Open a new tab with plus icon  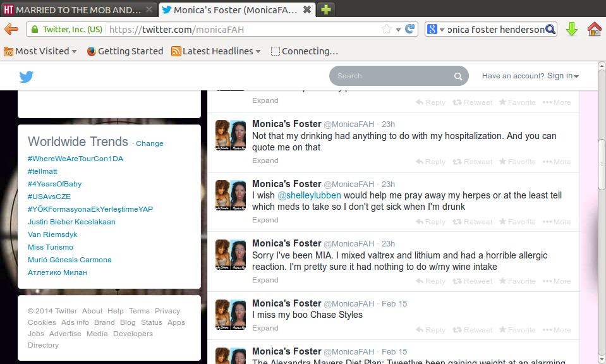[326, 9]
